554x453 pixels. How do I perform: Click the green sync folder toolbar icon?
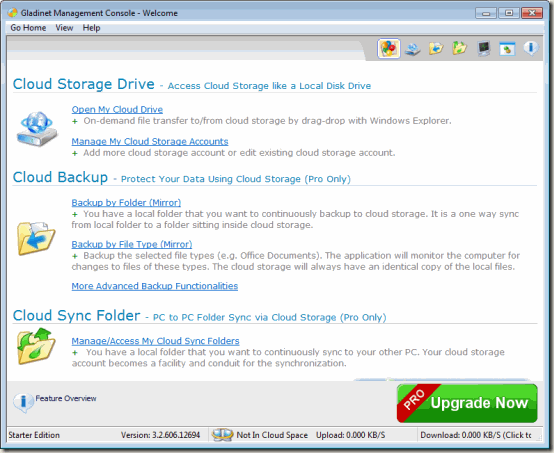click(459, 48)
